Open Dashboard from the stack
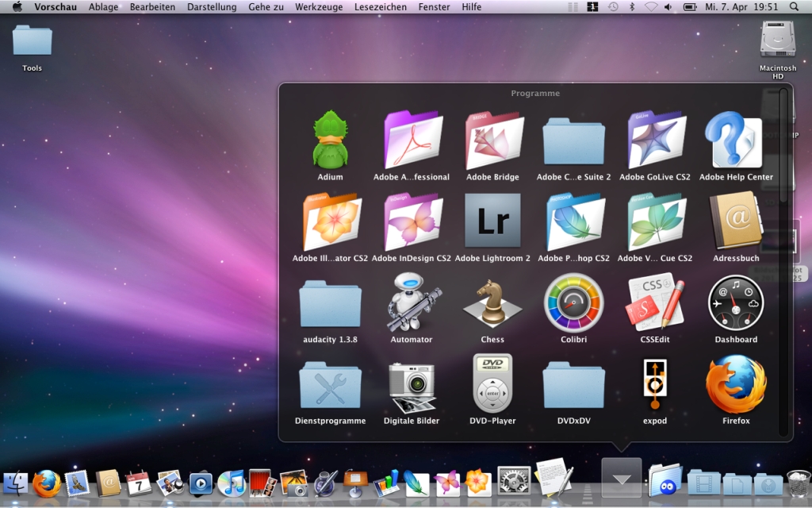Screen dimensions: 812x508 click(736, 303)
